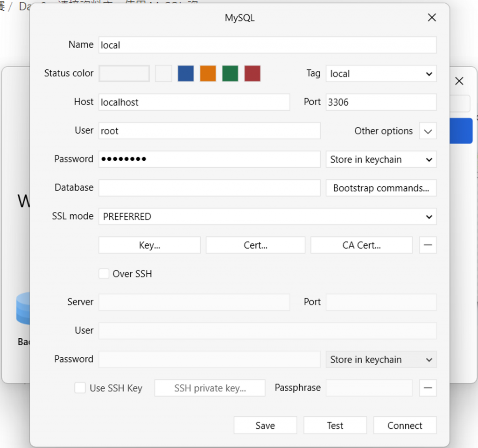
Task: Expand Other options chevron
Action: (428, 131)
